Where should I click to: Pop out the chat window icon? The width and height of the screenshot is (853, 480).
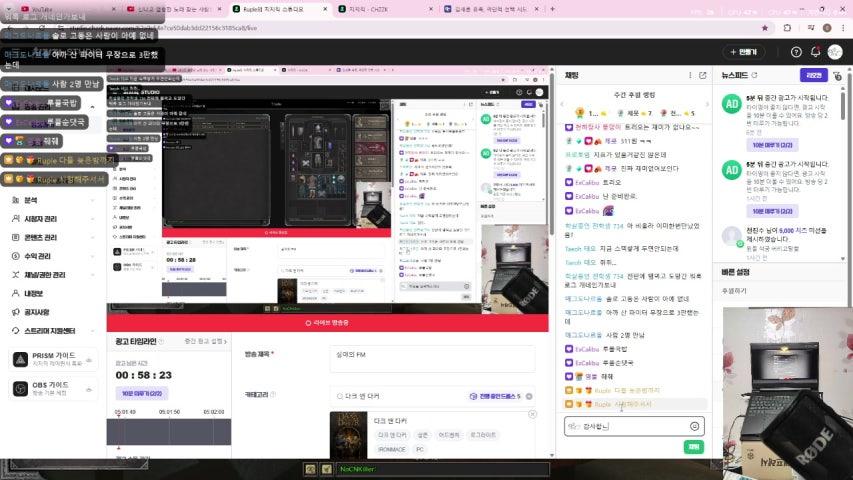click(702, 75)
